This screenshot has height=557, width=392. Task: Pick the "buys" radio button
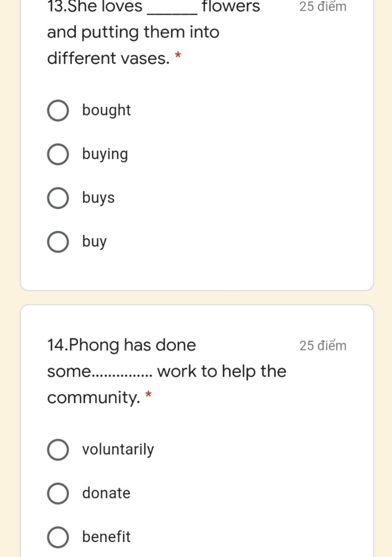(58, 198)
